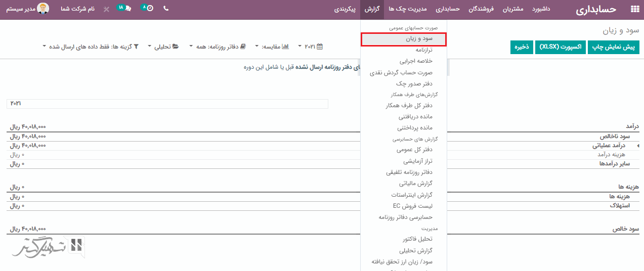
Task: Click the crossed tools debug icon
Action: [x=106, y=10]
